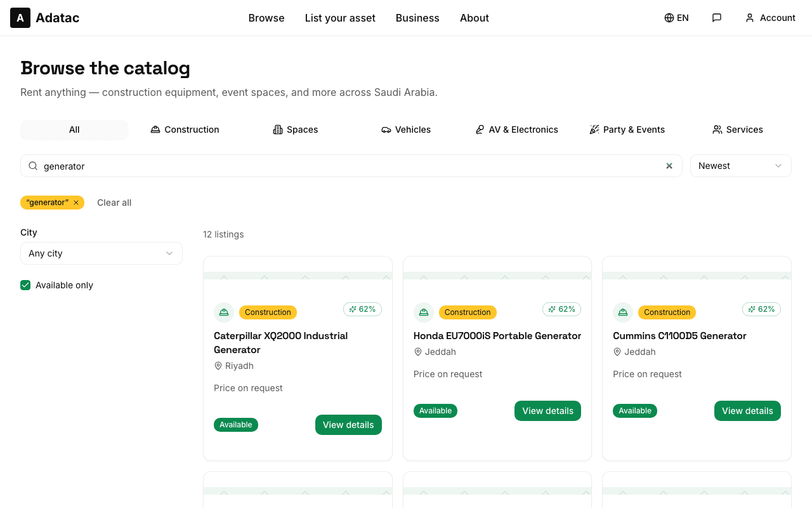Image resolution: width=812 pixels, height=508 pixels.
Task: Click the search magnifier icon
Action: click(x=33, y=166)
